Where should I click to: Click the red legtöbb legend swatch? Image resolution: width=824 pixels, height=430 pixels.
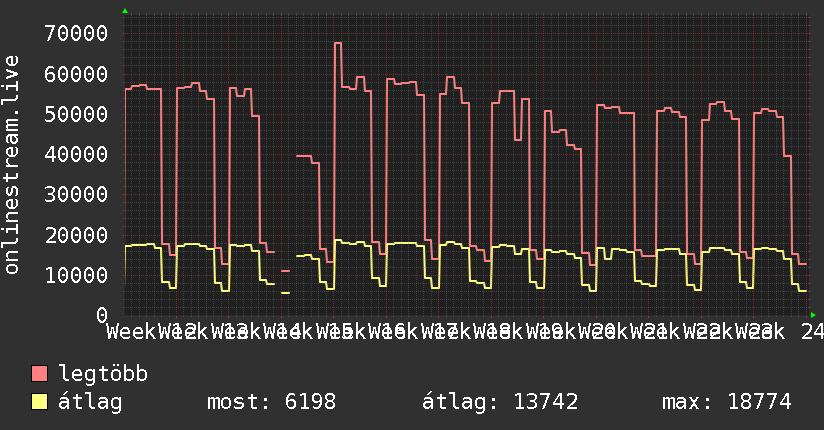coord(39,374)
